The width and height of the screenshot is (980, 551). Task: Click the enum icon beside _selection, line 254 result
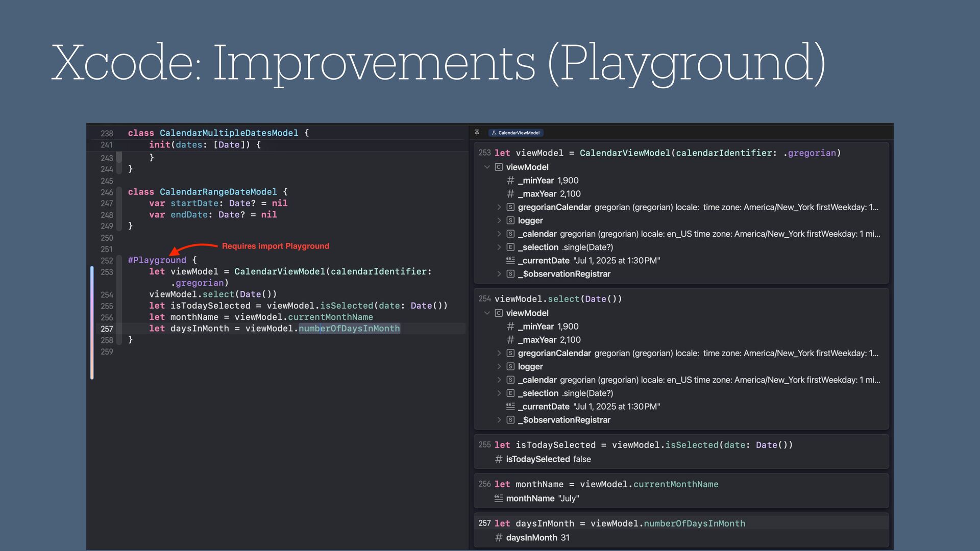[510, 393]
